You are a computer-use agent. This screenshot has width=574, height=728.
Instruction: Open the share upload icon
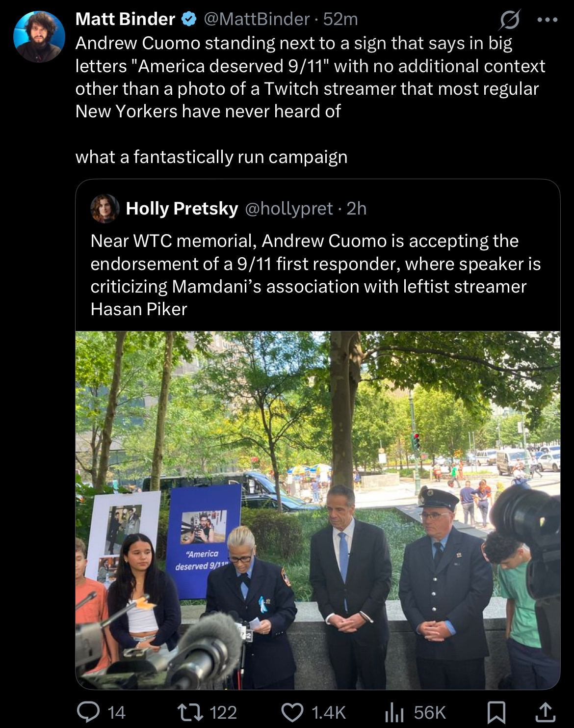(x=545, y=712)
